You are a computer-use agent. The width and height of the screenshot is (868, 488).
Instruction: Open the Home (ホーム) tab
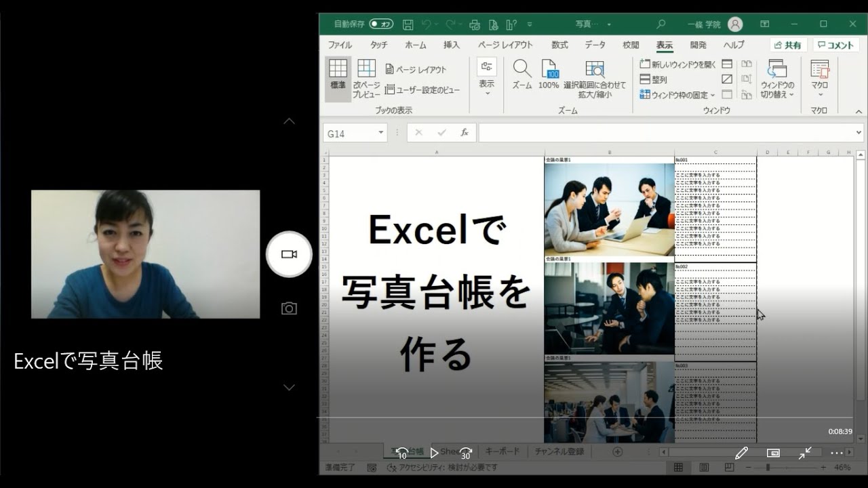(416, 45)
